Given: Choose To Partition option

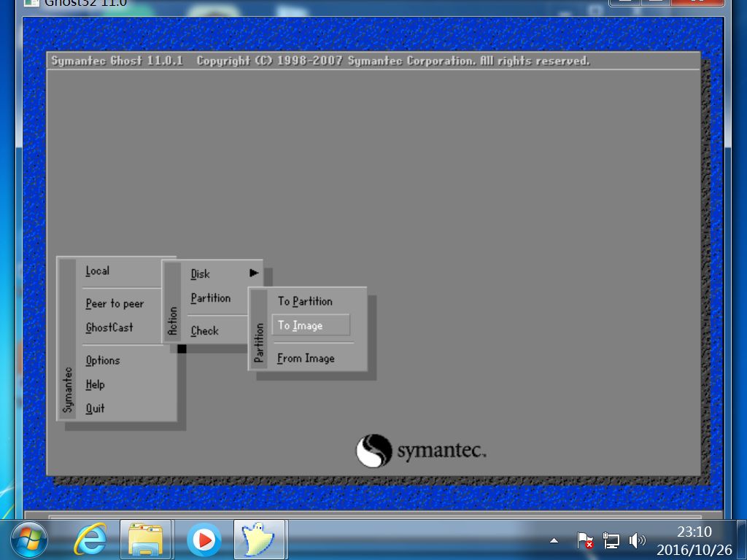Looking at the screenshot, I should click(x=305, y=301).
